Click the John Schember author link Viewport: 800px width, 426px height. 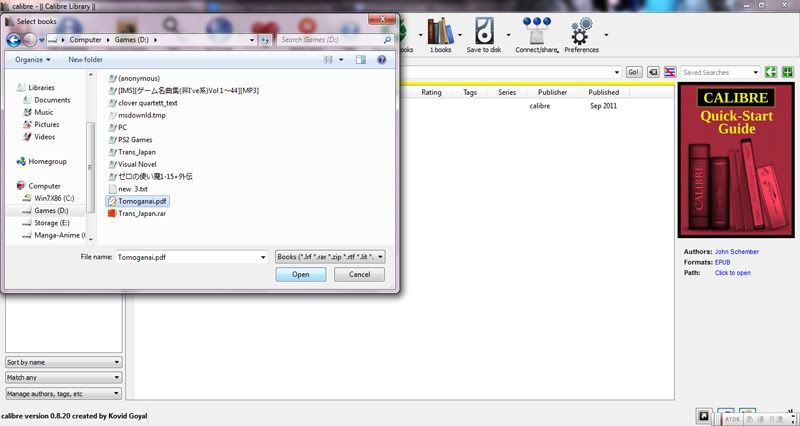pyautogui.click(x=737, y=252)
